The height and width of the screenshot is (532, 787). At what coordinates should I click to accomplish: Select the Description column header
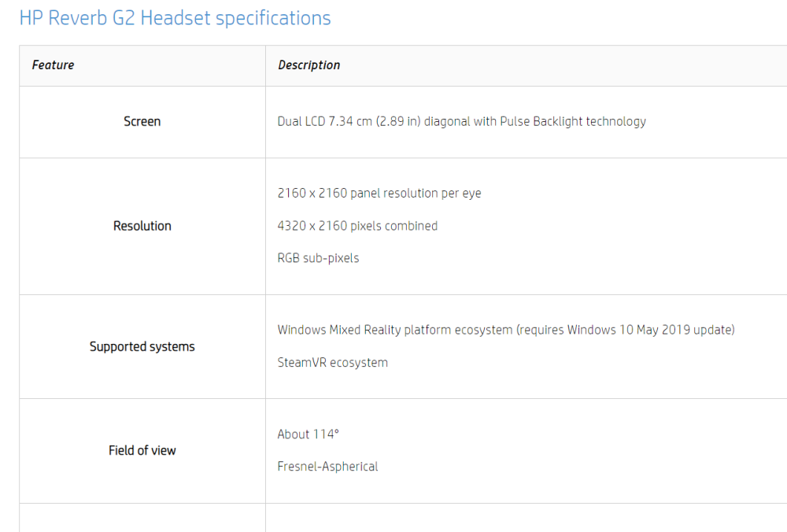(x=309, y=65)
